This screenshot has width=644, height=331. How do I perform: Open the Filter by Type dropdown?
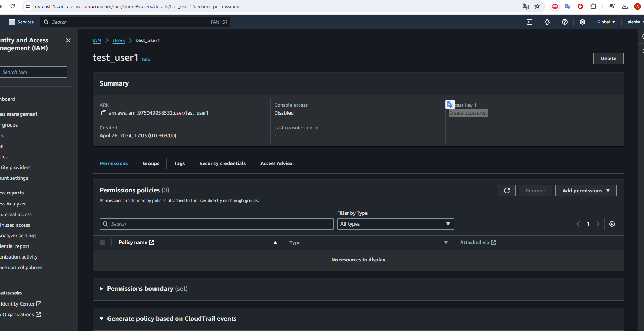(x=395, y=224)
